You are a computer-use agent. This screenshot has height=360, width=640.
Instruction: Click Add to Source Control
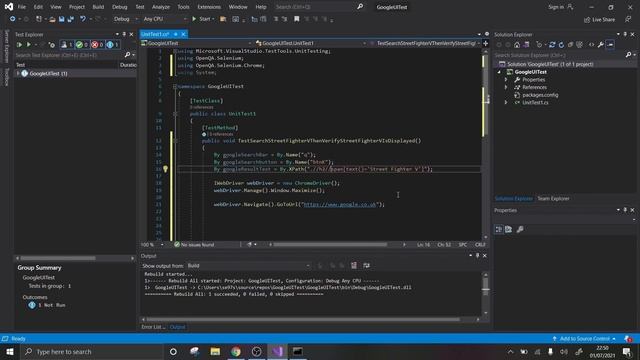click(584, 339)
